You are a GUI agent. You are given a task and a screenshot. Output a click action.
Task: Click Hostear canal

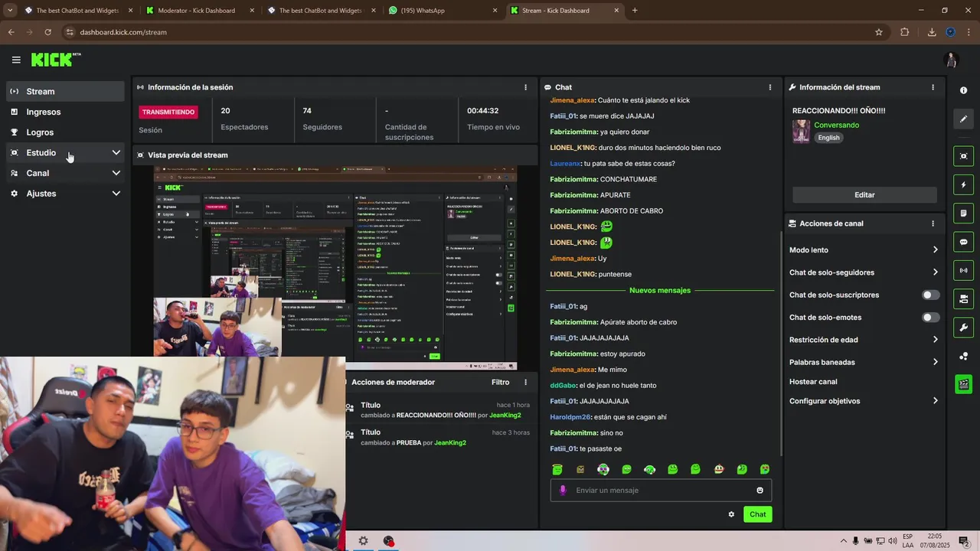point(813,382)
